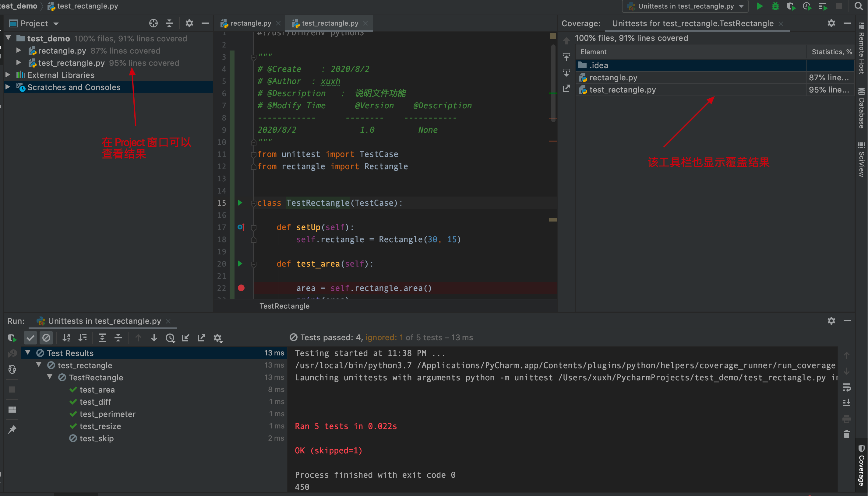This screenshot has width=868, height=496.
Task: Open test runner settings gear
Action: point(217,337)
